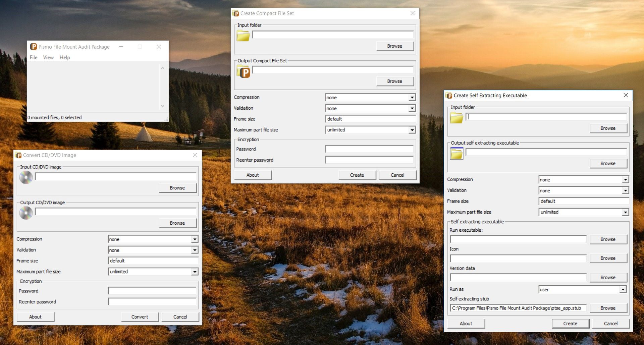Click the Password field in the Convert dialog
Image resolution: width=644 pixels, height=345 pixels.
pos(152,290)
